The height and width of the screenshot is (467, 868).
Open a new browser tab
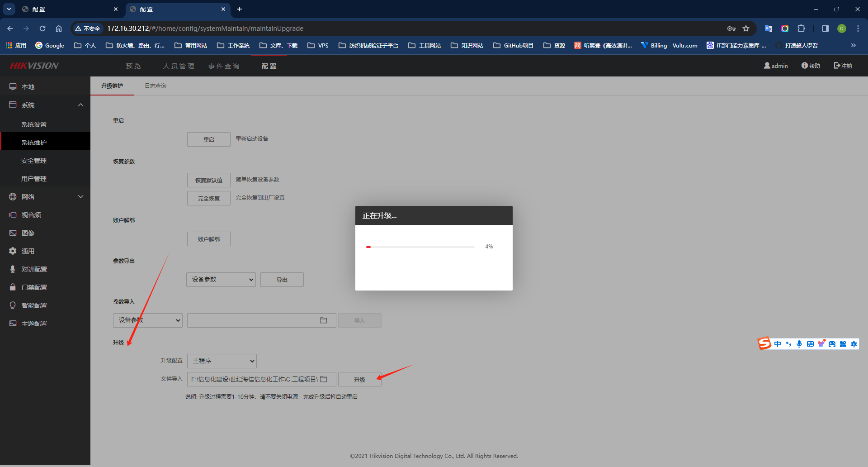point(240,9)
